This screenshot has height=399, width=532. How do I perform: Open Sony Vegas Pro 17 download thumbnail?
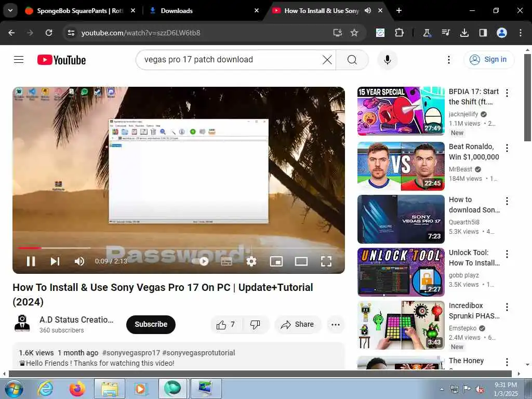pos(401,219)
